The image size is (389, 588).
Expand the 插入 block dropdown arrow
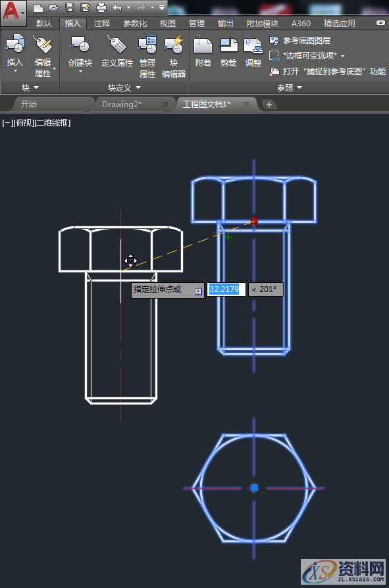15,71
